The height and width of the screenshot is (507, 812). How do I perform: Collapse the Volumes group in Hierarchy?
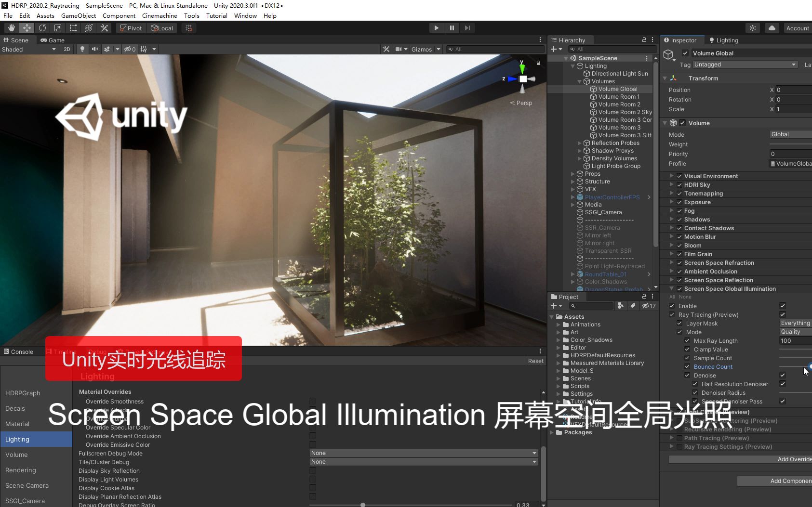(579, 81)
